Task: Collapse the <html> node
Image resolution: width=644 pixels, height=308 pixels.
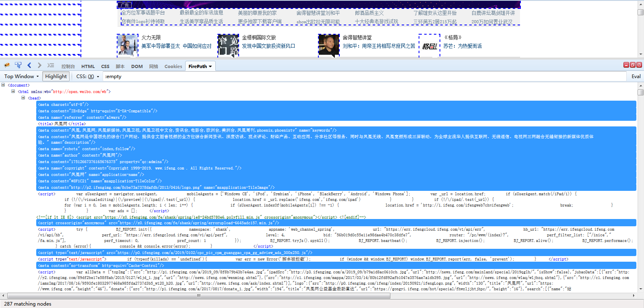Action: pyautogui.click(x=13, y=91)
